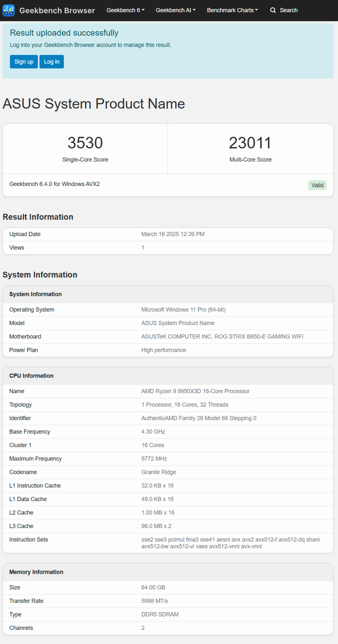Click the ASUS System Product Name heading

[94, 104]
